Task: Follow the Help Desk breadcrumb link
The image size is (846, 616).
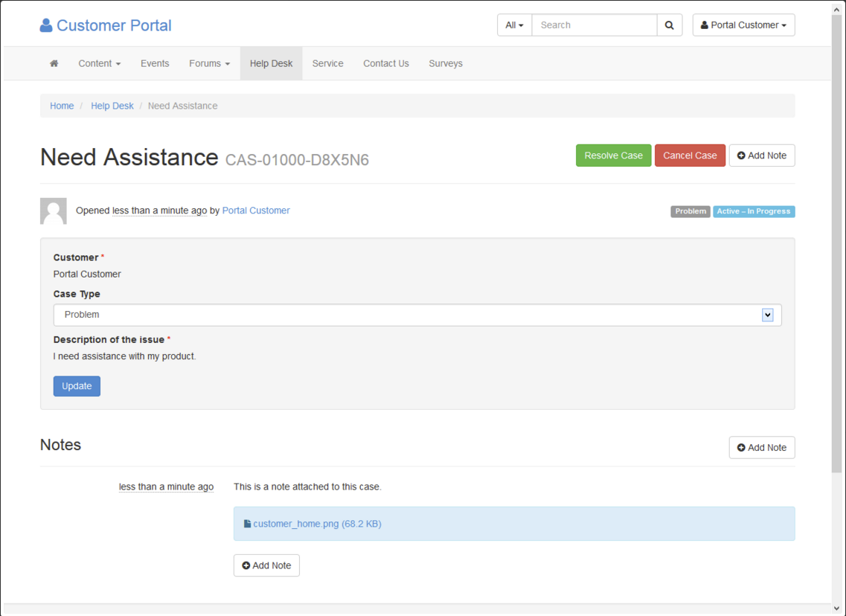Action: (x=112, y=106)
